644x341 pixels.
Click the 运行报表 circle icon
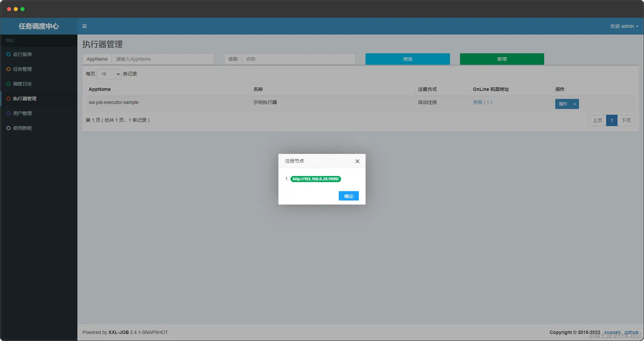tap(8, 54)
